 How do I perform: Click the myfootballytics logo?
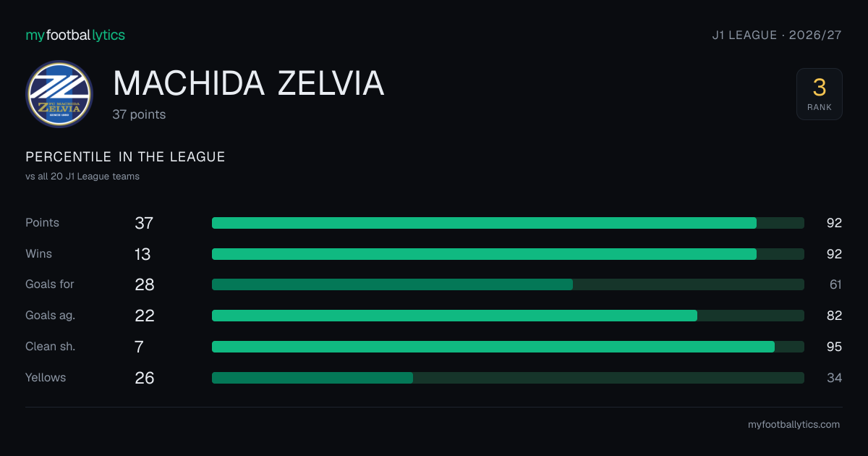pos(75,35)
